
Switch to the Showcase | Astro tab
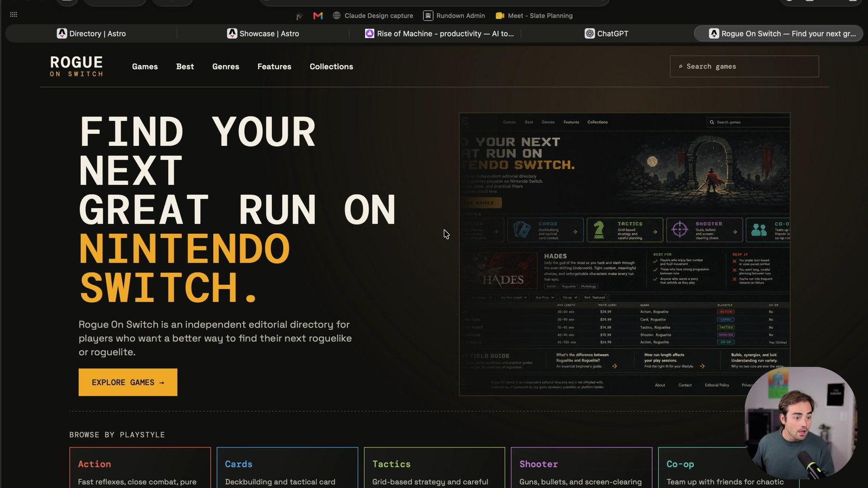[263, 34]
